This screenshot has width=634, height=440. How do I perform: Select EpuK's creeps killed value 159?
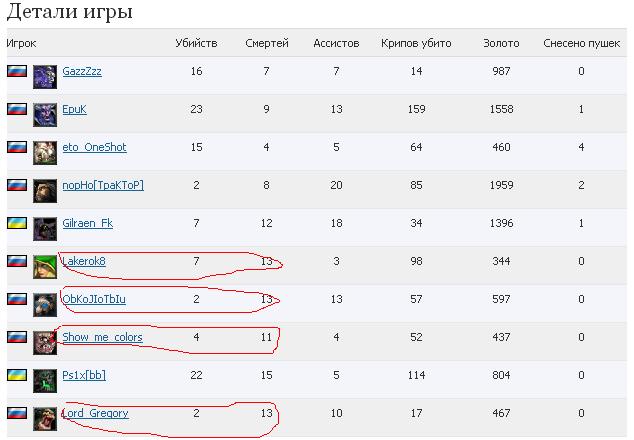(x=416, y=109)
